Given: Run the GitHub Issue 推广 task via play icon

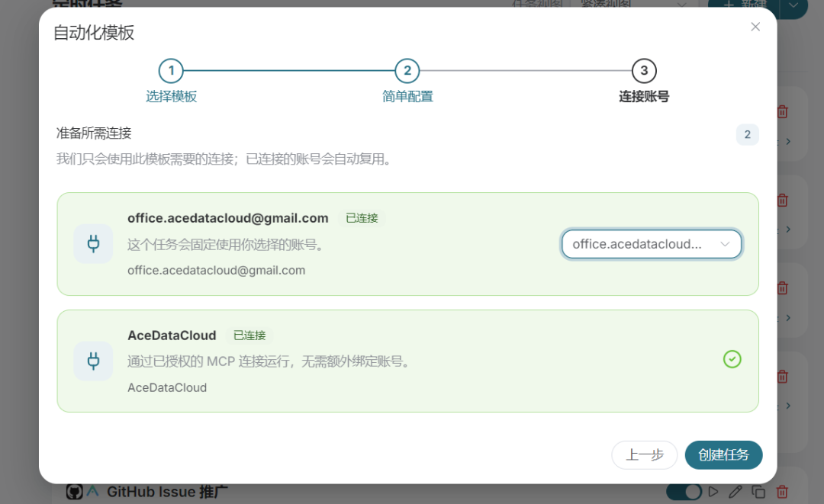Looking at the screenshot, I should point(713,492).
